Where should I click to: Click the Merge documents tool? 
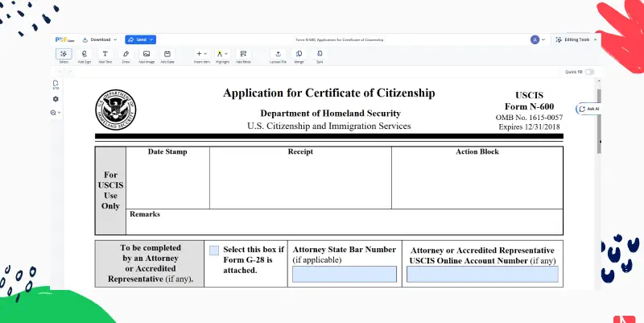click(299, 56)
